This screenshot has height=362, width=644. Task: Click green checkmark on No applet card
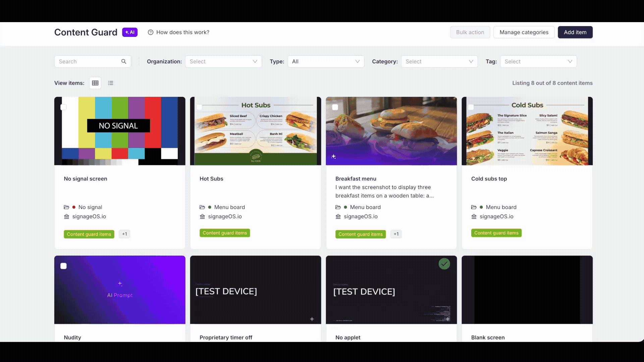pyautogui.click(x=444, y=264)
